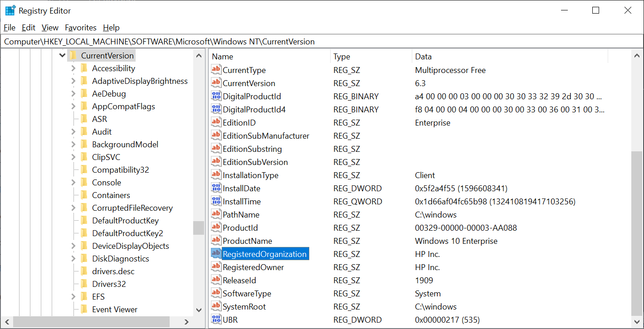Click the registry path address bar

[x=322, y=41]
